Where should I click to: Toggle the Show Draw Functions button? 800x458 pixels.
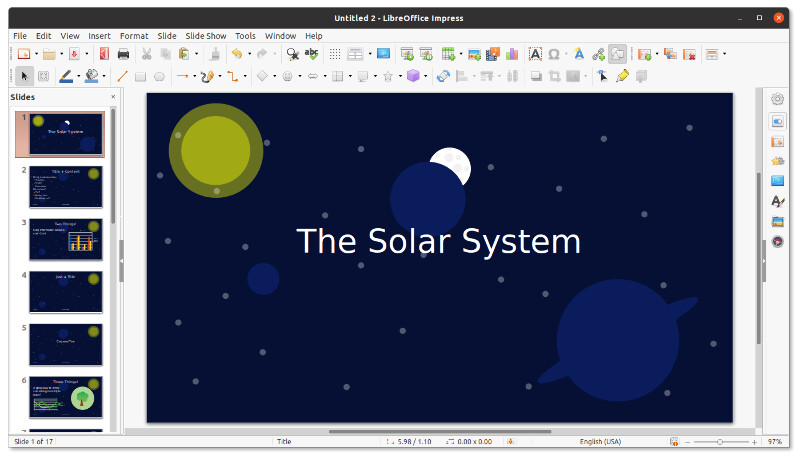(x=618, y=54)
